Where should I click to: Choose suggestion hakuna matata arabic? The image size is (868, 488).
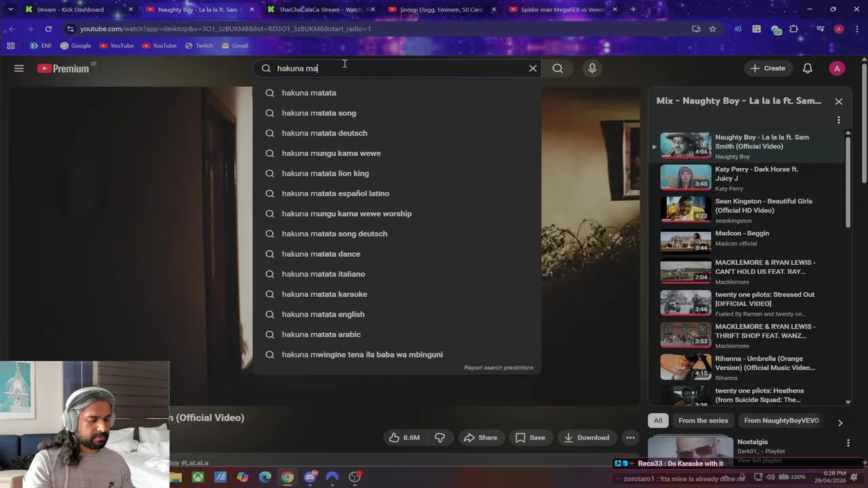pyautogui.click(x=397, y=335)
